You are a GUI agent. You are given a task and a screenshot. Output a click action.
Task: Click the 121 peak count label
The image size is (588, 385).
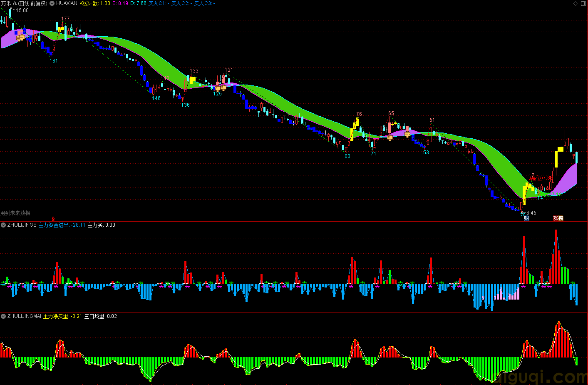point(228,70)
